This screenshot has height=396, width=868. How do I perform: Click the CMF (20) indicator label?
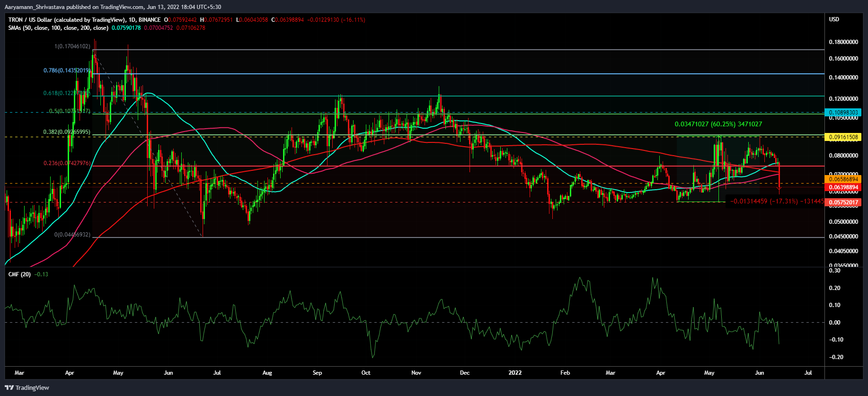[19, 274]
